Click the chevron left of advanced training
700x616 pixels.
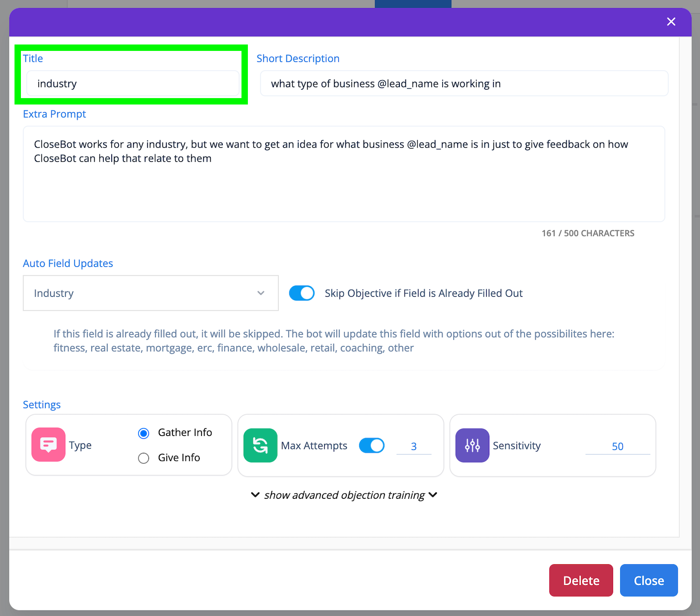[256, 495]
